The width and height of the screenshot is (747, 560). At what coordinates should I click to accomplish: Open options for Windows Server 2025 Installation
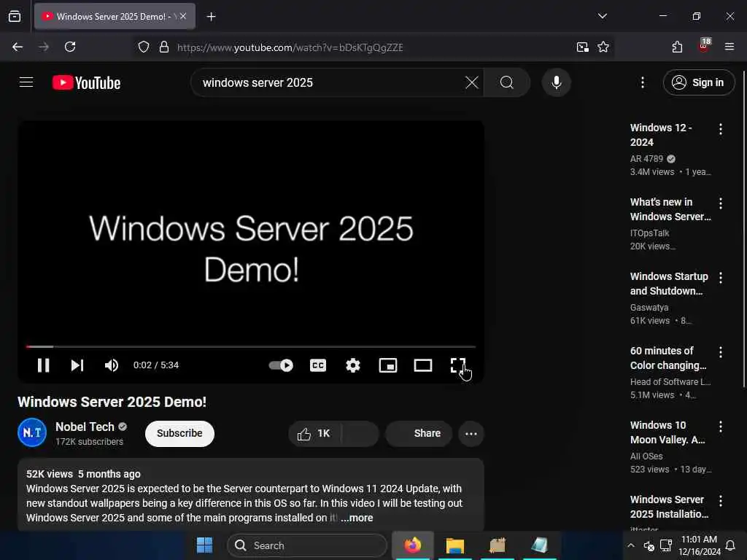pos(720,500)
